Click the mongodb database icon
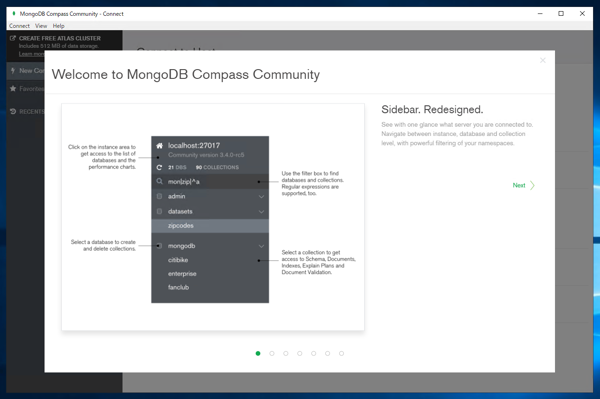This screenshot has height=399, width=600. tap(160, 246)
